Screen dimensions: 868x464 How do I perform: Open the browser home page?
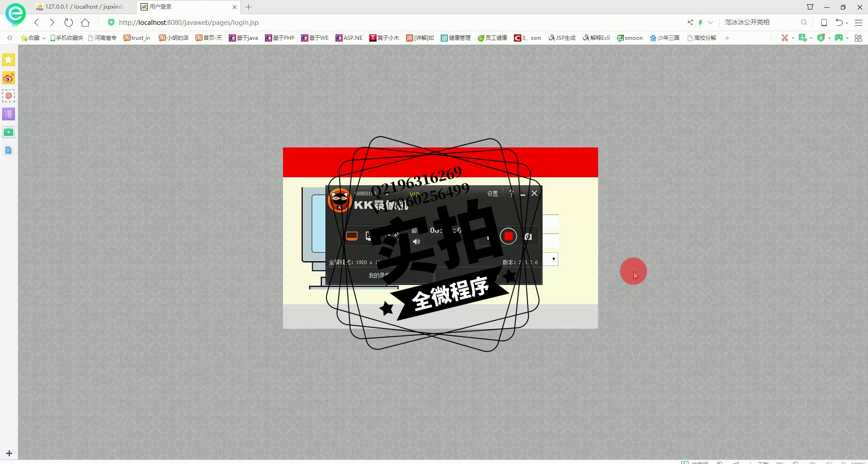[85, 22]
